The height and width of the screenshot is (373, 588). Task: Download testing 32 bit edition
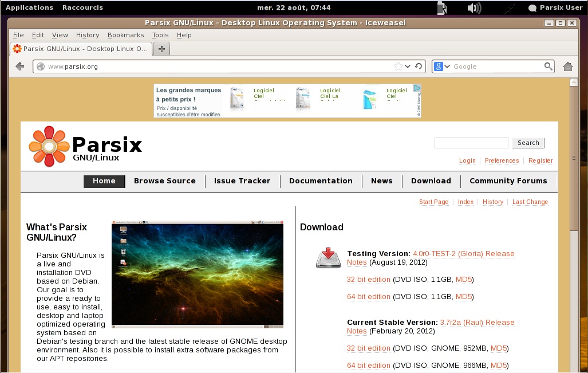369,280
